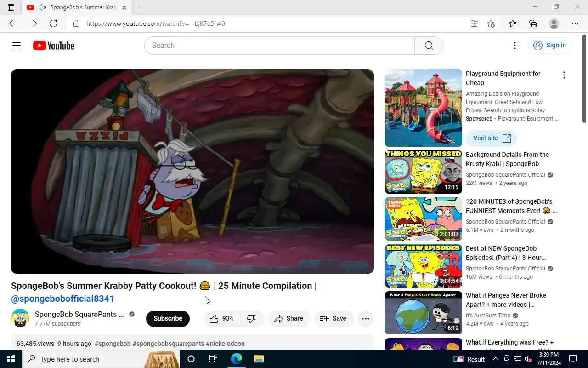
Task: Open SpongeBob channel avatar
Action: coord(20,318)
